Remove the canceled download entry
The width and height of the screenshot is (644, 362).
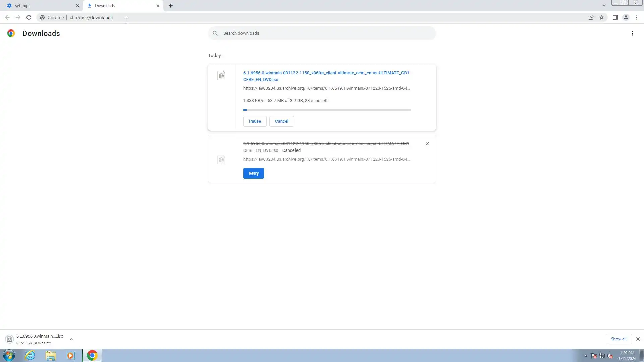(x=427, y=144)
